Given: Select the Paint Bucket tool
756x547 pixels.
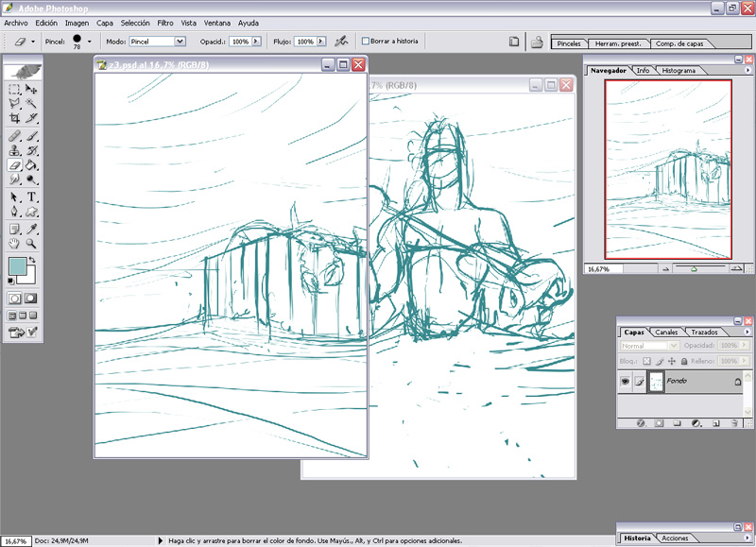Looking at the screenshot, I should [31, 165].
